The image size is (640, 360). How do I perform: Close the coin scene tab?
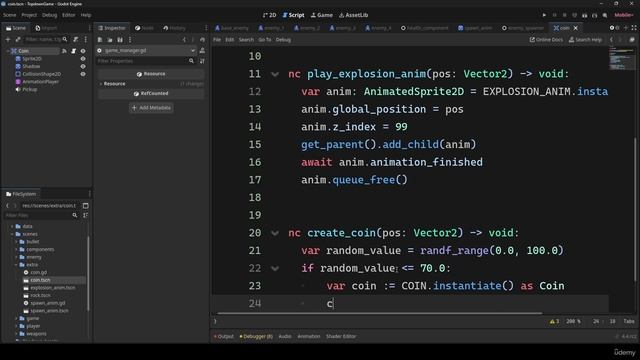pyautogui.click(x=576, y=28)
